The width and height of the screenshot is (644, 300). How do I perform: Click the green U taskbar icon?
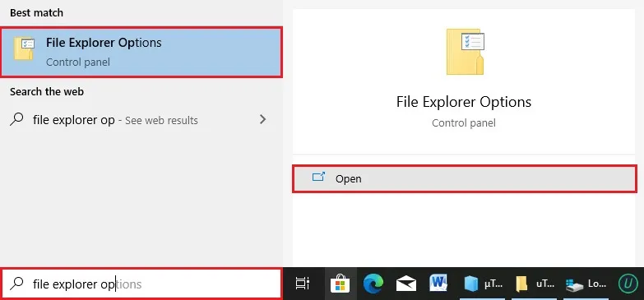(x=628, y=284)
